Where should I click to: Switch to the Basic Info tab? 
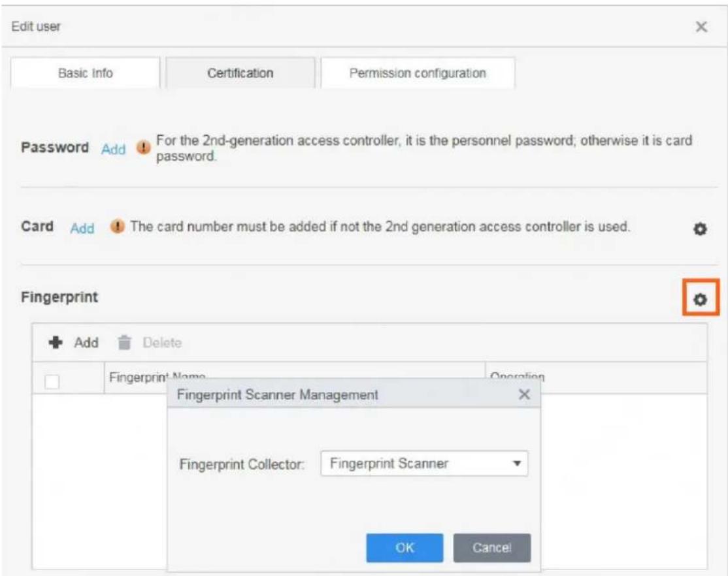(x=86, y=73)
